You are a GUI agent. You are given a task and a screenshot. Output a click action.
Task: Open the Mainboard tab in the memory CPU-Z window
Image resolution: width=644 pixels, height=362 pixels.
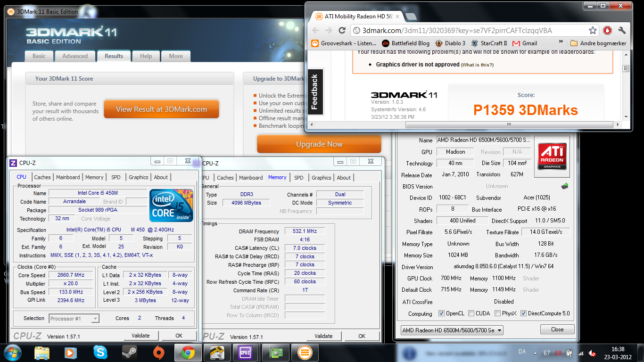251,178
